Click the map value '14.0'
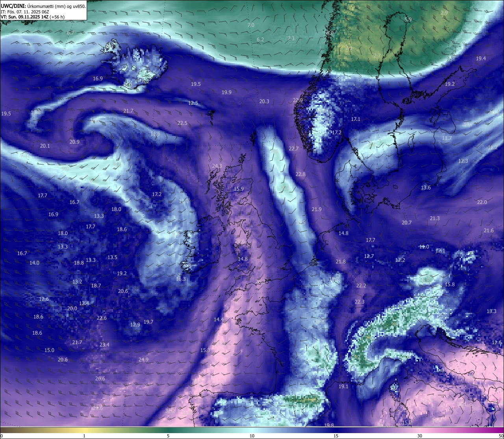The width and height of the screenshot is (504, 439). coord(34,263)
